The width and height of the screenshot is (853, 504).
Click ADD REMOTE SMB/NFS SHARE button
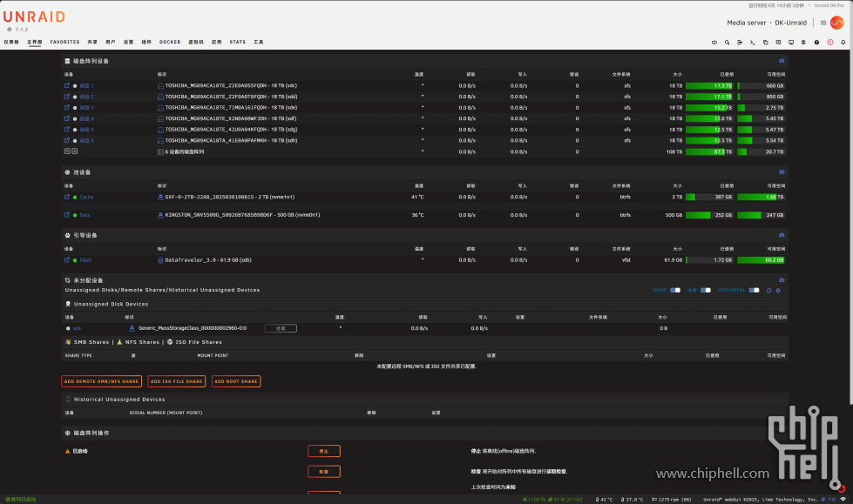(101, 381)
